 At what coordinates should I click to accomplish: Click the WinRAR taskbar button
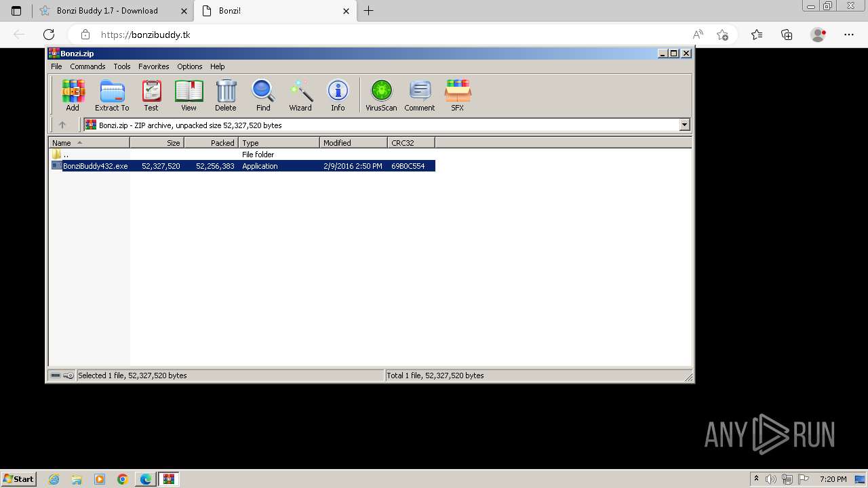(169, 479)
